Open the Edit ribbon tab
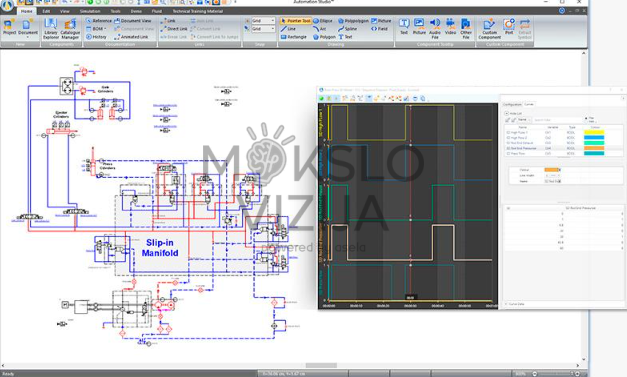Screen dimensions: 627x377 46,11
